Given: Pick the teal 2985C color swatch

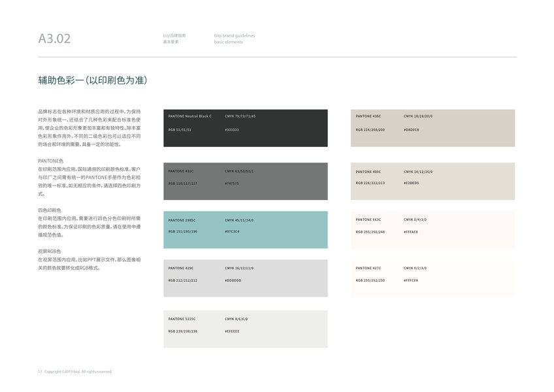Looking at the screenshot, I should pyautogui.click(x=245, y=230).
